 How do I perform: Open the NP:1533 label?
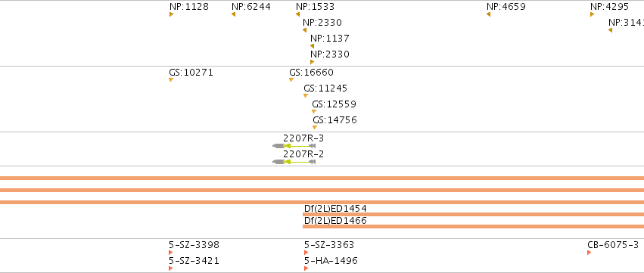pyautogui.click(x=315, y=7)
